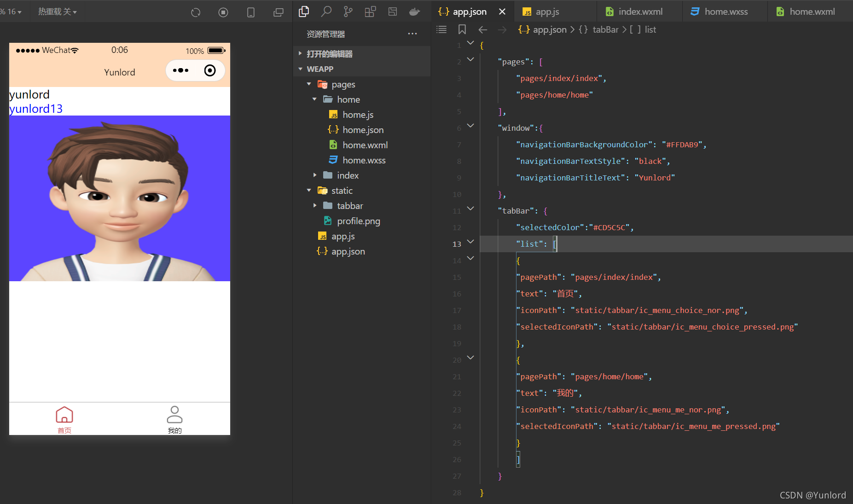This screenshot has width=853, height=504.
Task: Open the Extensions icon
Action: 371,12
